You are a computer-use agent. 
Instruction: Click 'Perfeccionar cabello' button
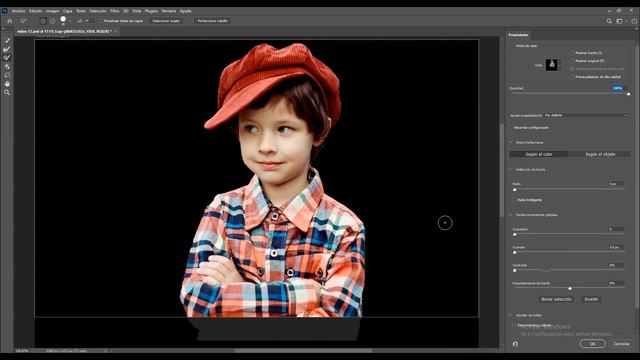point(212,21)
